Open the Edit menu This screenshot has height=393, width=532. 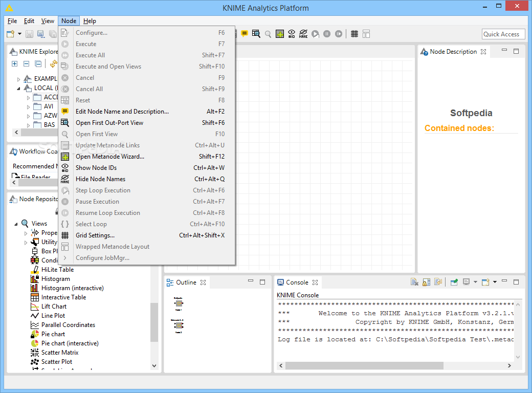point(29,20)
